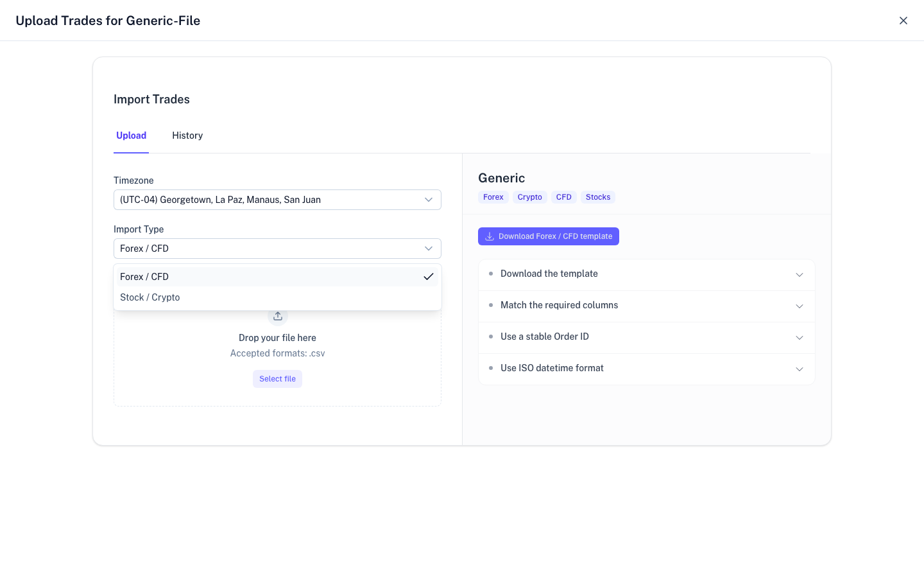Open the Import Type dropdown
Viewport: 924px width, 578px height.
[277, 249]
